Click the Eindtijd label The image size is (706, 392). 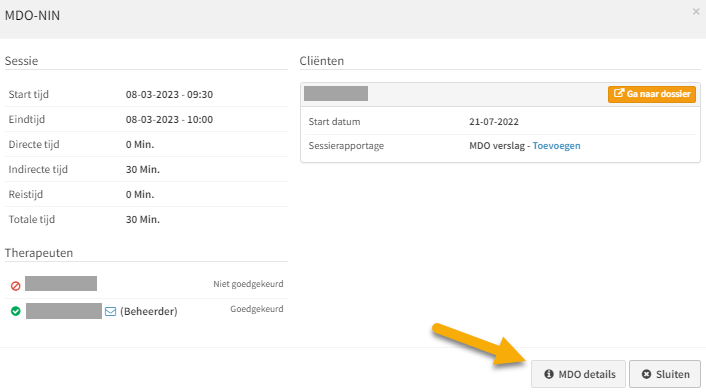click(x=27, y=120)
